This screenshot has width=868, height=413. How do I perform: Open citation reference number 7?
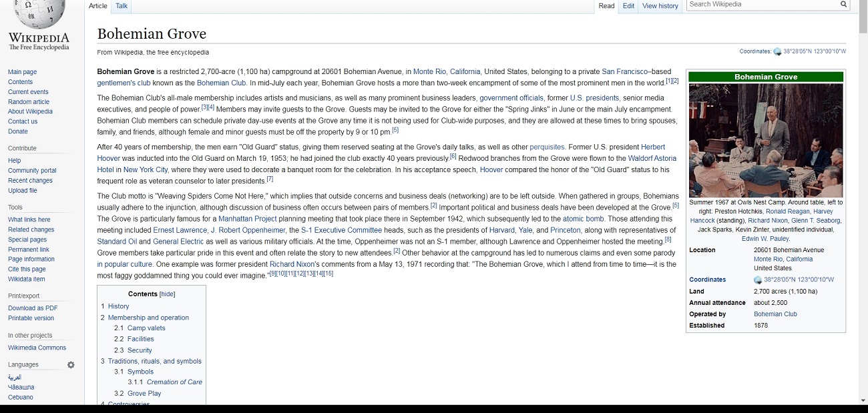pos(270,179)
